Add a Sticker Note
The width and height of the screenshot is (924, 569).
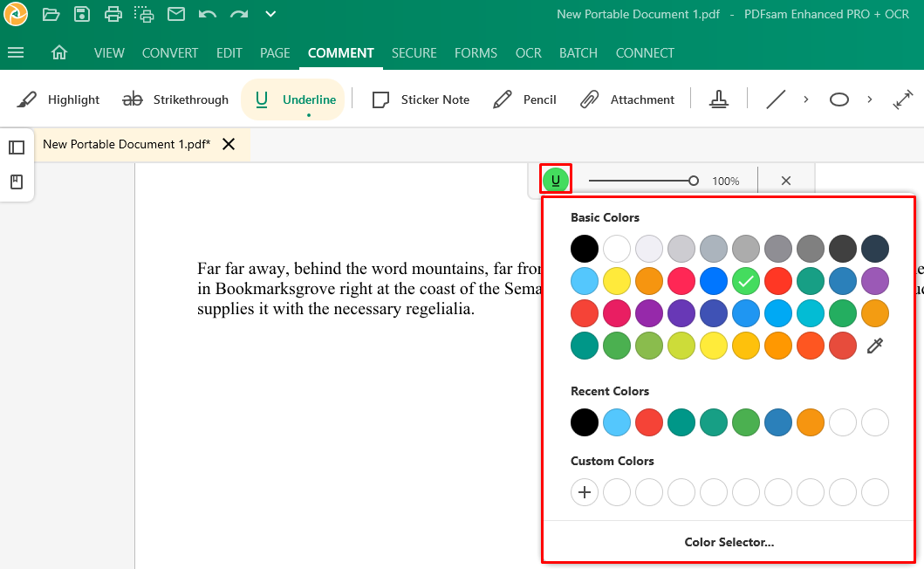click(x=421, y=99)
